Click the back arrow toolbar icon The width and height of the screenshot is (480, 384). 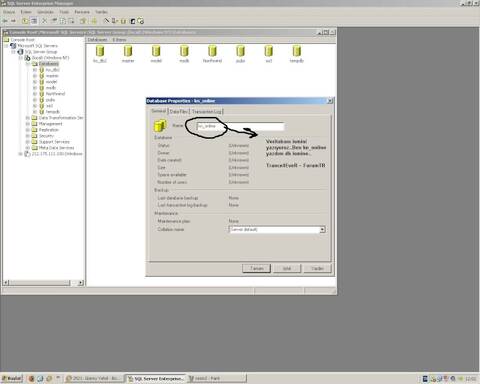click(x=5, y=21)
